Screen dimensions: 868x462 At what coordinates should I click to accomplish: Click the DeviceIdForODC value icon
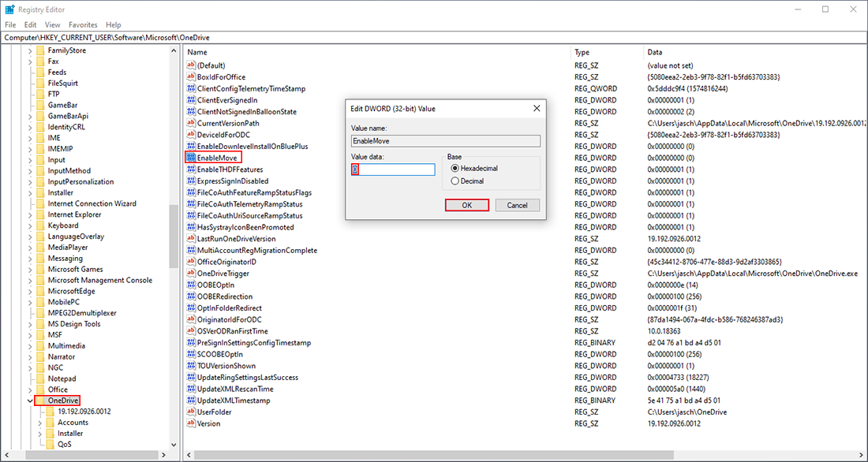[x=192, y=135]
